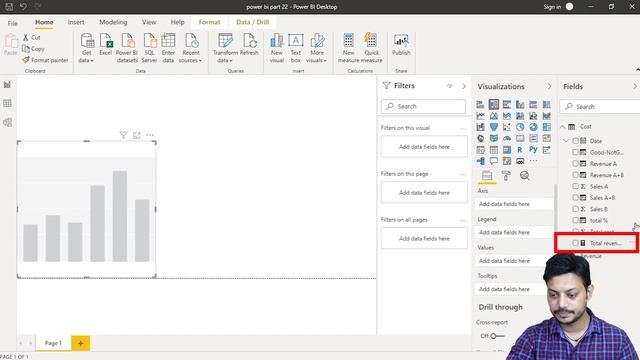Click the Filters search box

[423, 106]
